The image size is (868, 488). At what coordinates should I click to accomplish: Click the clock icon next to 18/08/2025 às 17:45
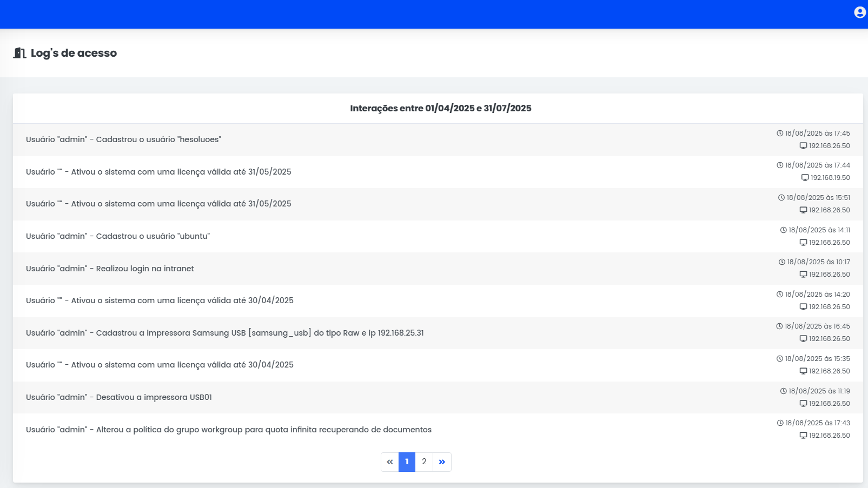[780, 133]
